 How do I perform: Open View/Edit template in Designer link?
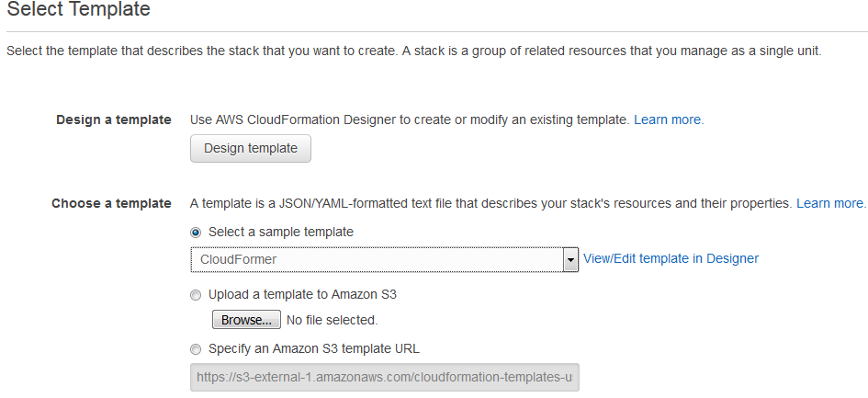coord(671,258)
